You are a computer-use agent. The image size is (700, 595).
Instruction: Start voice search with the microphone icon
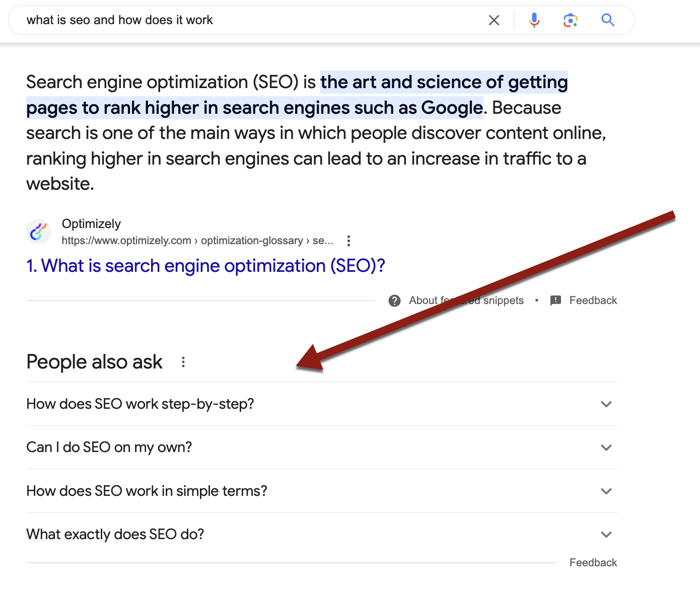coord(534,20)
